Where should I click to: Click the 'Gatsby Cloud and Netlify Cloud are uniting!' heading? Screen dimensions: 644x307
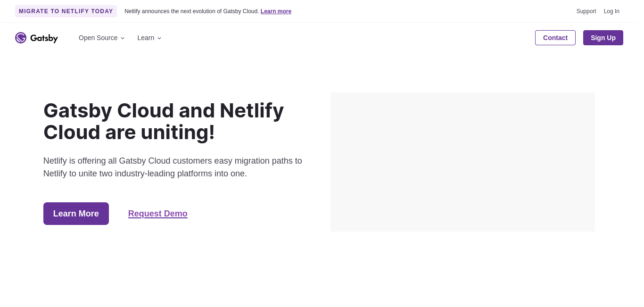[x=164, y=121]
